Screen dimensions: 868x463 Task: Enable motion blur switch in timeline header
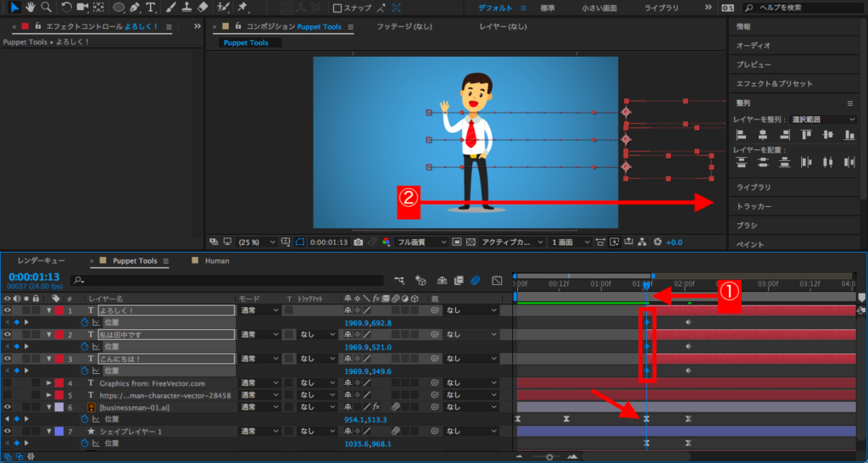coord(476,280)
